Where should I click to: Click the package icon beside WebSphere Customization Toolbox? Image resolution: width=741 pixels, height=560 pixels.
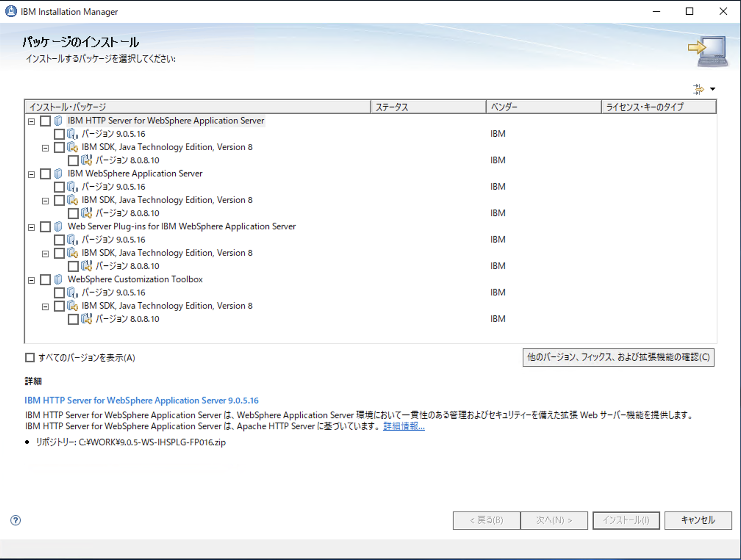click(58, 279)
